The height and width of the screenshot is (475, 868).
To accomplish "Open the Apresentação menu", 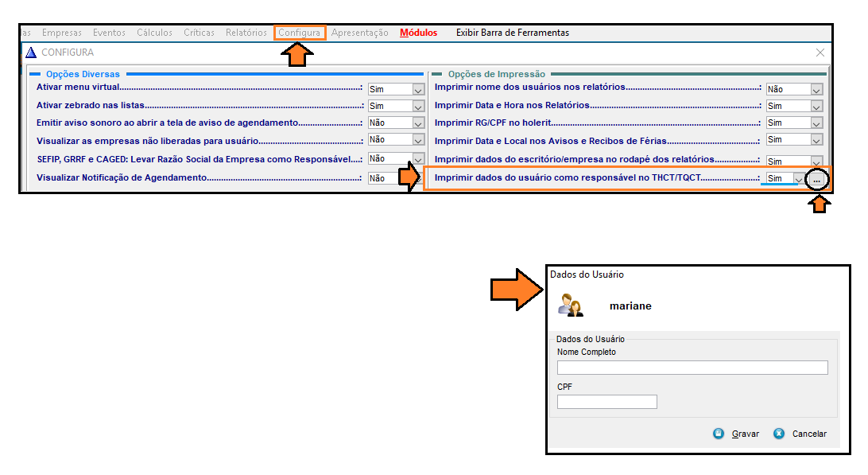I will 360,33.
